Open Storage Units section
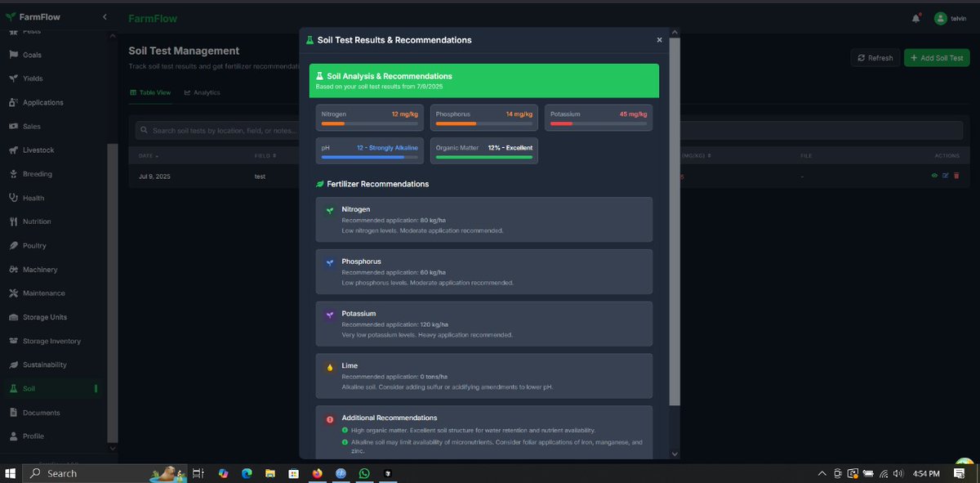 coord(45,317)
